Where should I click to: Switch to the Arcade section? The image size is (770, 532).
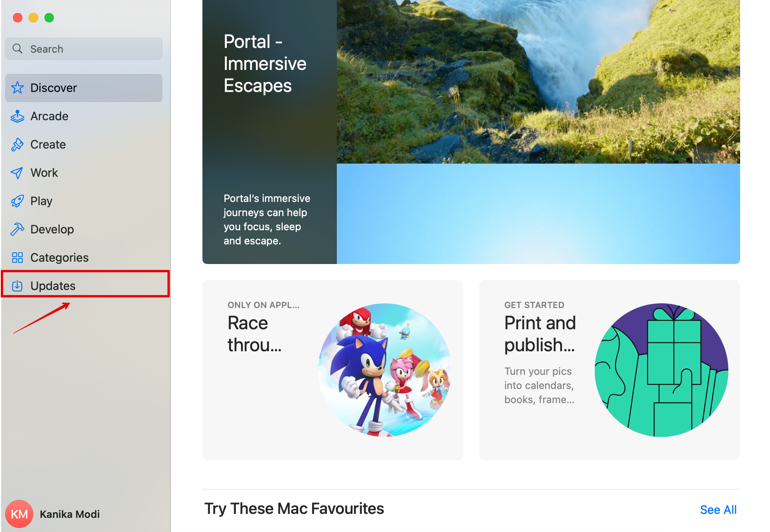tap(50, 116)
